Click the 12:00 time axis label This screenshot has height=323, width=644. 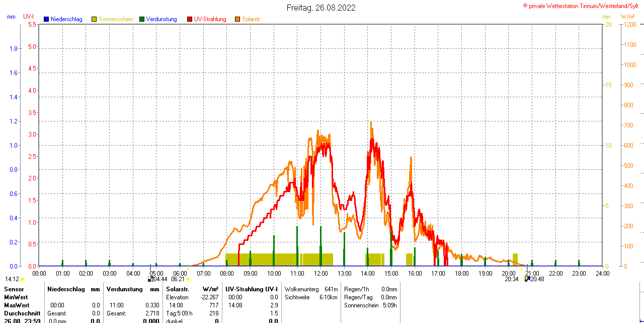click(321, 274)
